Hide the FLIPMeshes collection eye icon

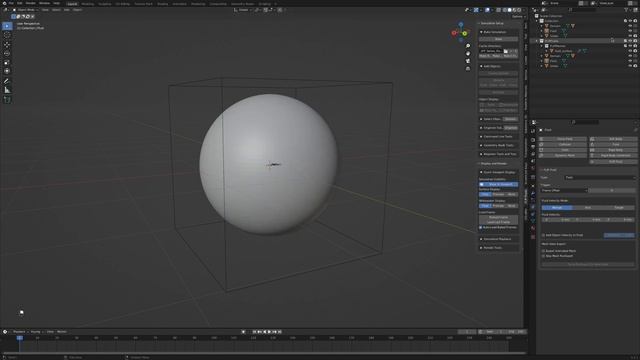(x=630, y=46)
